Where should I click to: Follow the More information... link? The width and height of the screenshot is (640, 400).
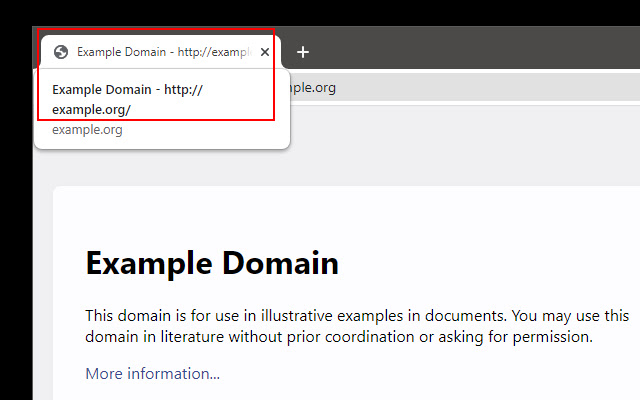[152, 373]
